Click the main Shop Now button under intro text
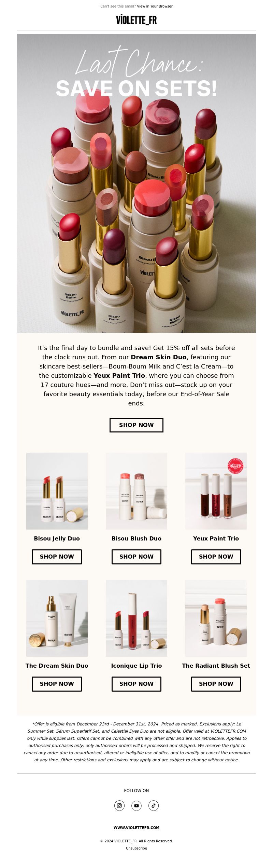The height and width of the screenshot is (868, 273). pyautogui.click(x=136, y=425)
